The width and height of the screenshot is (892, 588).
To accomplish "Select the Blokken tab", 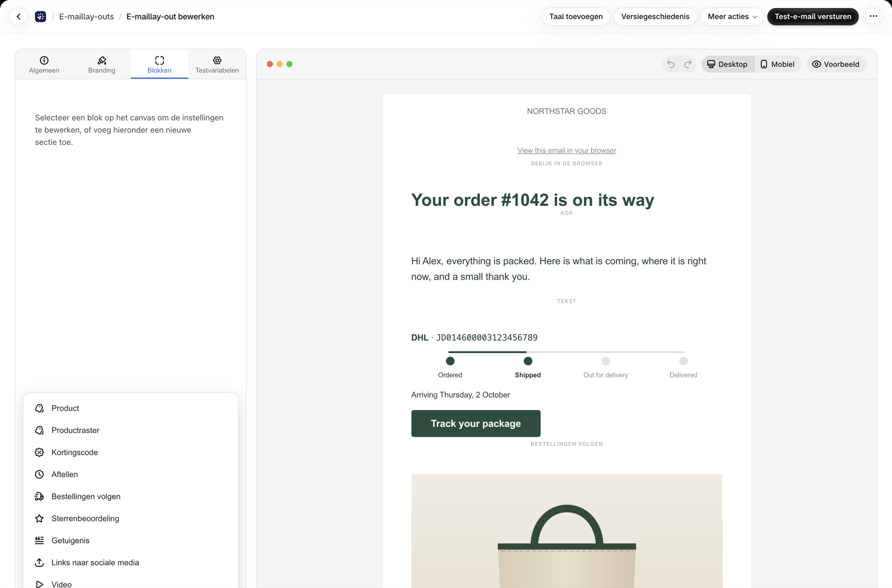I will 159,65.
